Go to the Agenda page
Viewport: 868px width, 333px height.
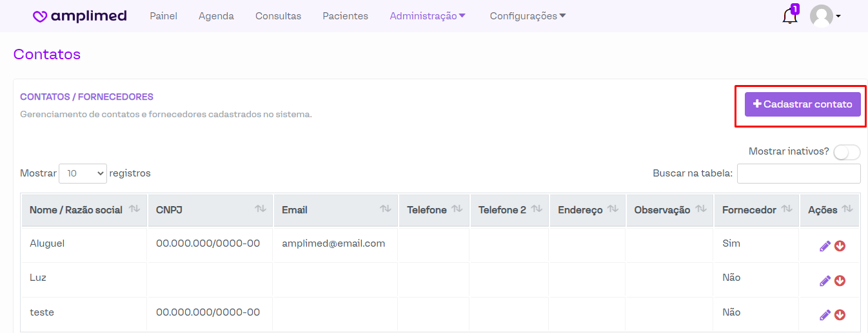216,16
